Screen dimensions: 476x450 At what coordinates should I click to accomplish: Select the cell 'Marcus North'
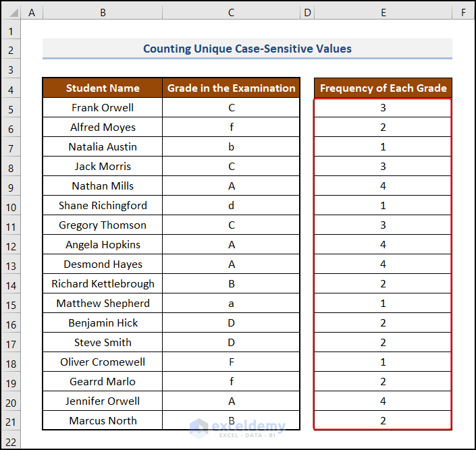[103, 420]
